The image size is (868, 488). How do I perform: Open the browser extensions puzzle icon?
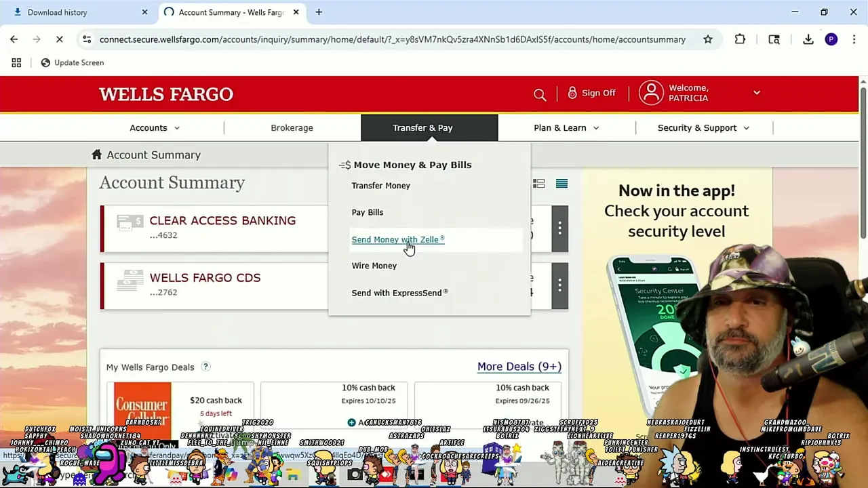pos(740,39)
